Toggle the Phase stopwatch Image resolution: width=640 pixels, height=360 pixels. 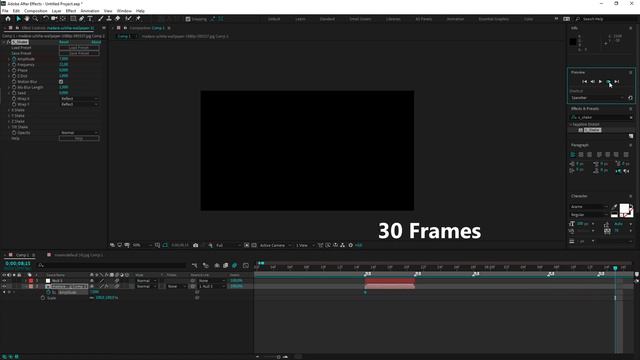tap(14, 71)
